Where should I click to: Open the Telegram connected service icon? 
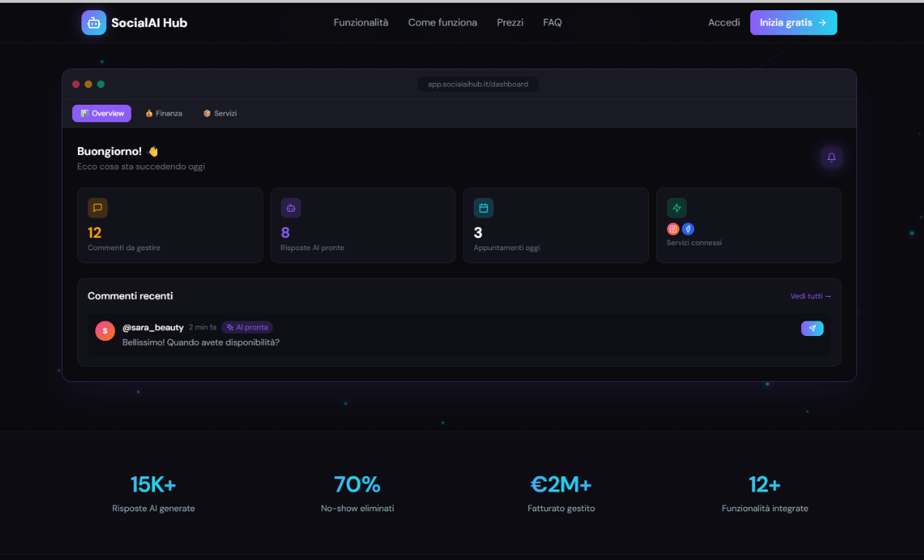click(x=688, y=228)
